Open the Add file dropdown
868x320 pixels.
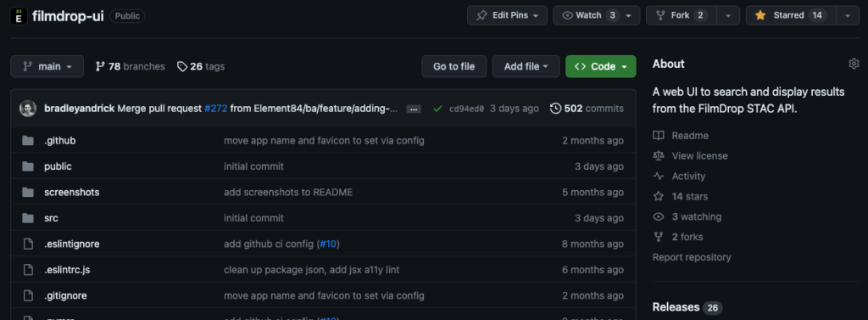coord(526,66)
